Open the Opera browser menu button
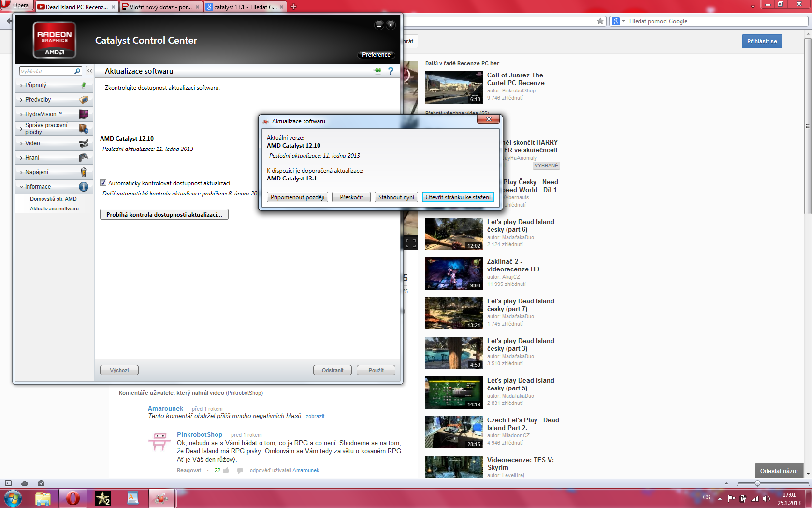Screen dimensions: 812x508 click(x=16, y=5)
